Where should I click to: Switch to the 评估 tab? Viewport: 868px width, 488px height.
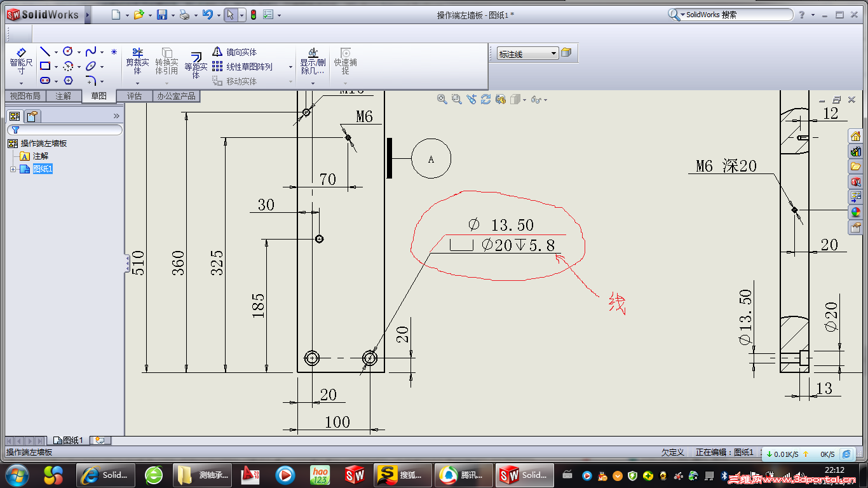(134, 96)
